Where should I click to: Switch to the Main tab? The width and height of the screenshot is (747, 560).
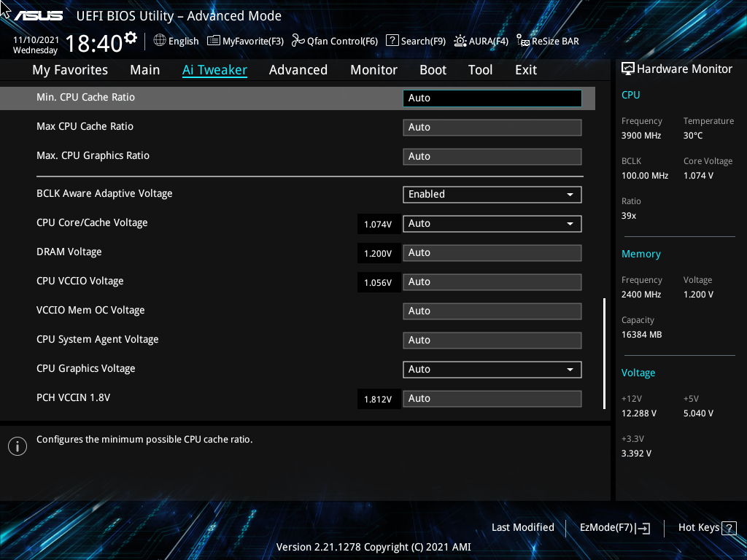145,70
